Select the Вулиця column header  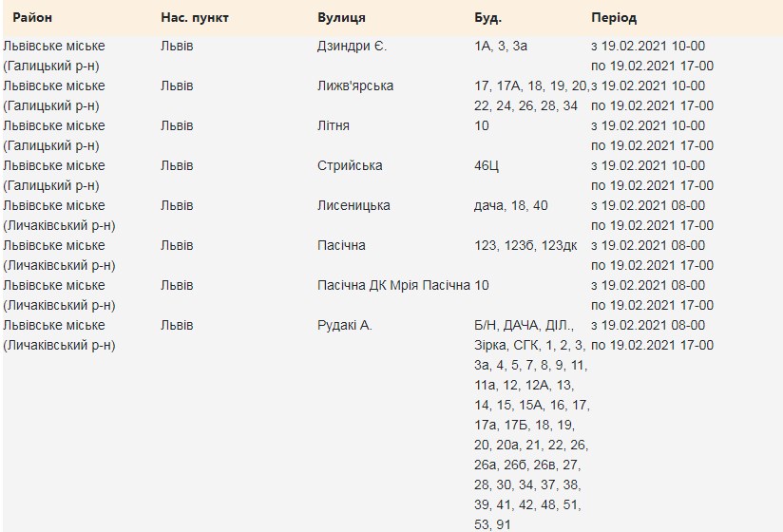pos(341,18)
